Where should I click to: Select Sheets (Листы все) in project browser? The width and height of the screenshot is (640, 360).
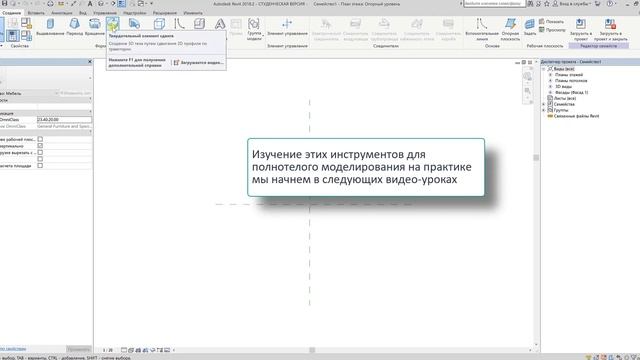coord(565,98)
